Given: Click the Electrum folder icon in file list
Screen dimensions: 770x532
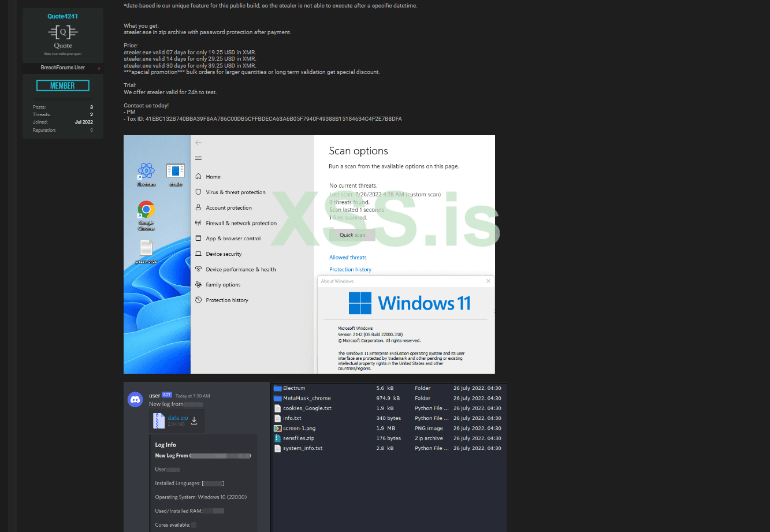Looking at the screenshot, I should (277, 388).
